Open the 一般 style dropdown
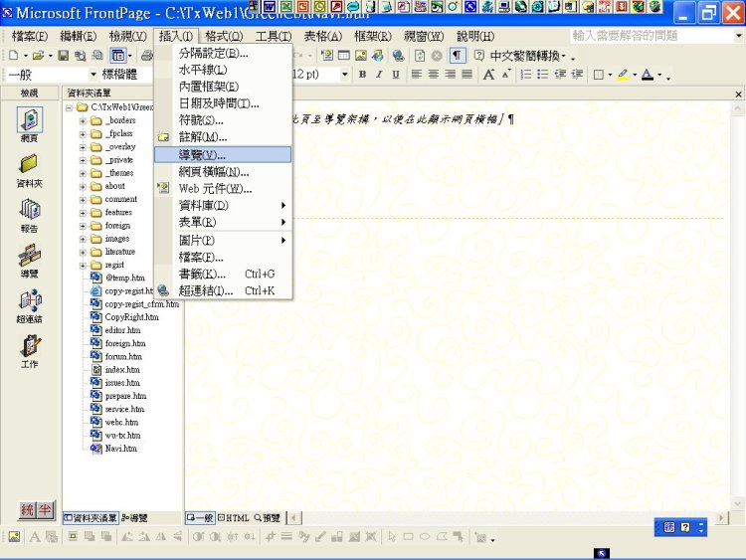The image size is (746, 560). (x=93, y=75)
